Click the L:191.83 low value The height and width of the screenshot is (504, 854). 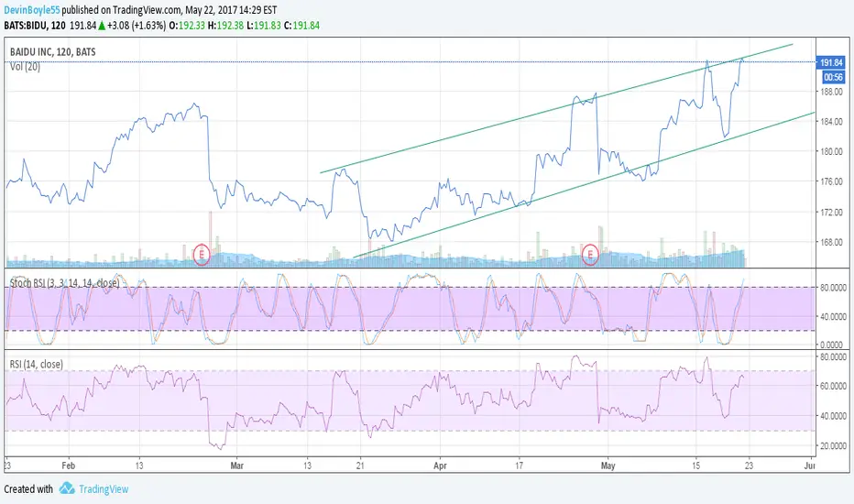[x=264, y=25]
